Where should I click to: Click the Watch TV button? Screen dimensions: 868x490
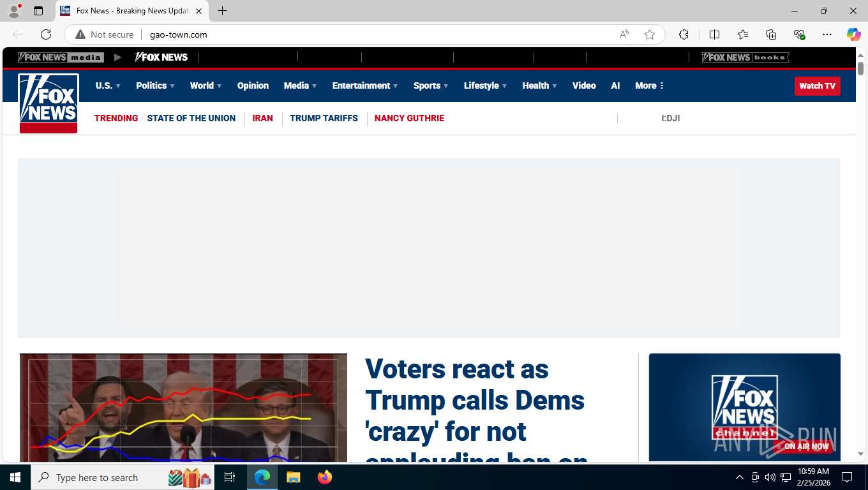point(817,85)
